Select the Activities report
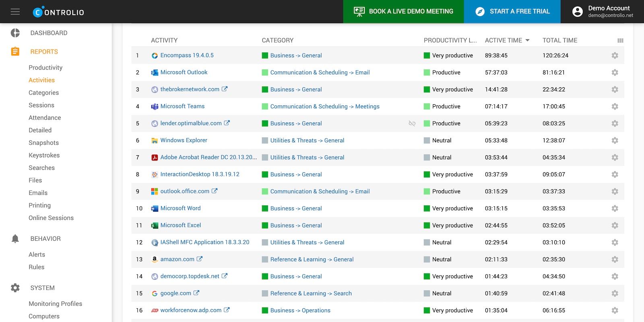 (x=41, y=80)
